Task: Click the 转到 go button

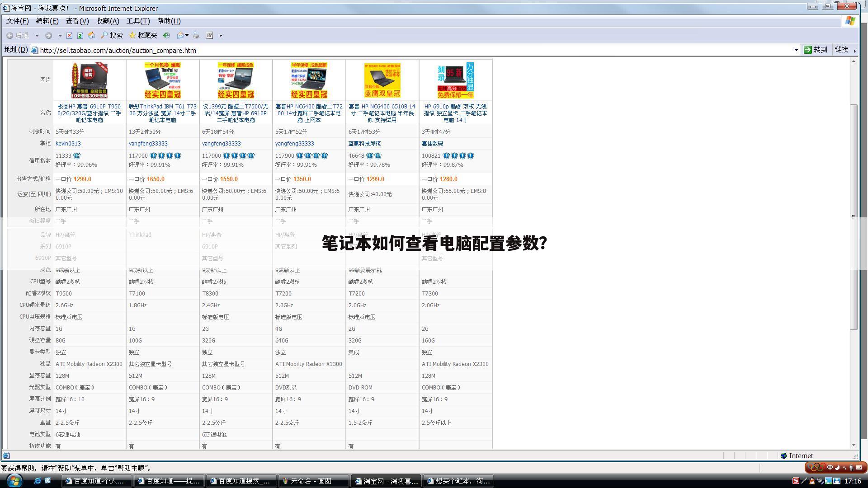Action: point(816,50)
